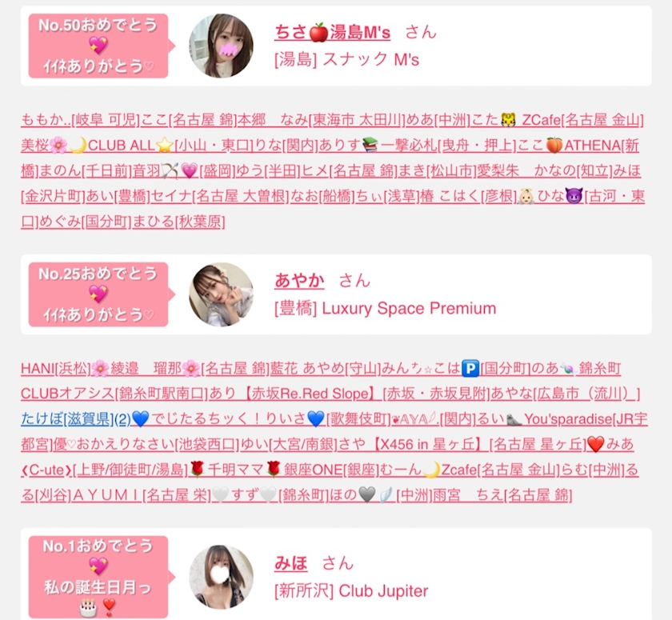Open the ももか..[岐阜 可児] link
This screenshot has width=672, height=620.
80,120
